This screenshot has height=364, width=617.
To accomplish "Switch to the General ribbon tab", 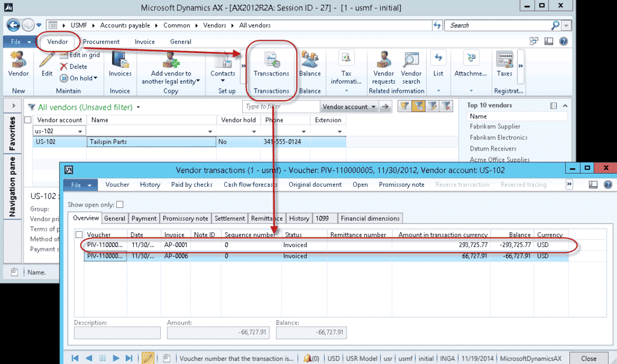I will click(181, 42).
